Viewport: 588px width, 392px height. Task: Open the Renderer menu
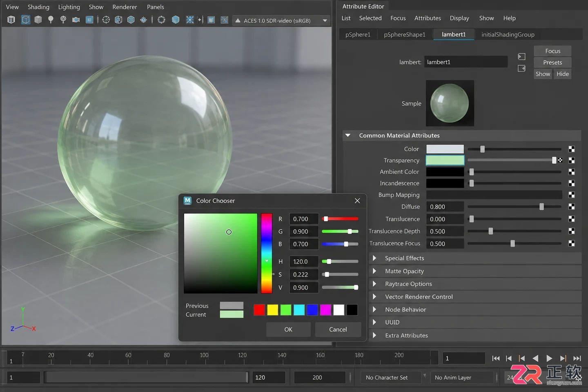tap(125, 7)
